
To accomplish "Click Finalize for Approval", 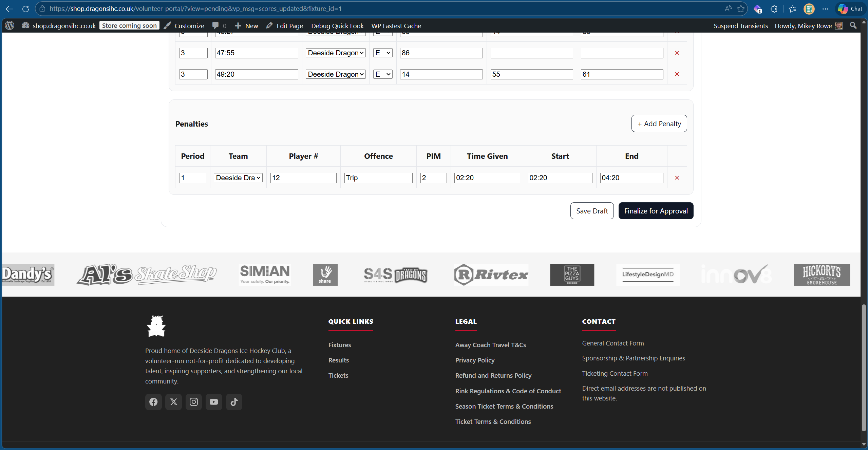I will tap(656, 210).
